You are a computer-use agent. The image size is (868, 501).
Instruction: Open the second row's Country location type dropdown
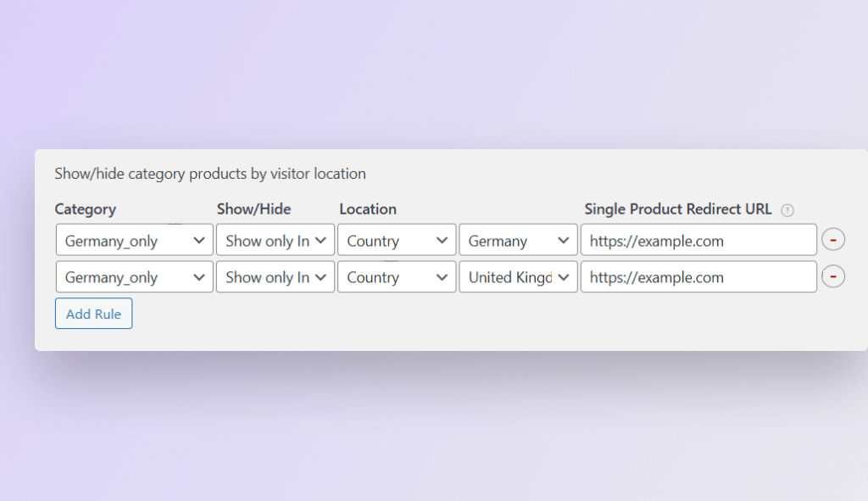tap(397, 277)
